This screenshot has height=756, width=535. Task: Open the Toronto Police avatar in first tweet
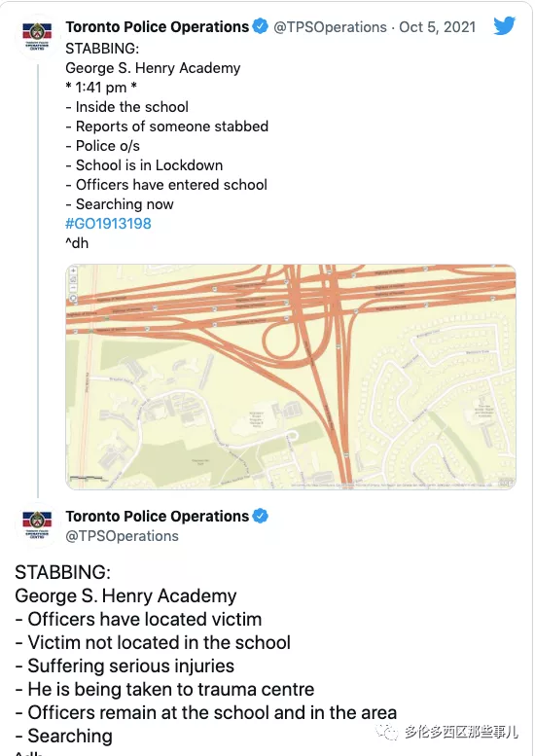[38, 37]
